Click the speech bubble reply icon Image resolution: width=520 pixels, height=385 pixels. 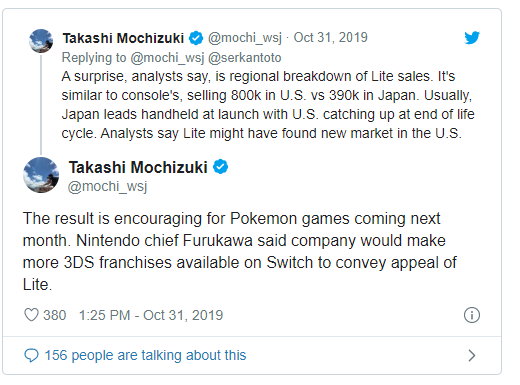pos(32,355)
